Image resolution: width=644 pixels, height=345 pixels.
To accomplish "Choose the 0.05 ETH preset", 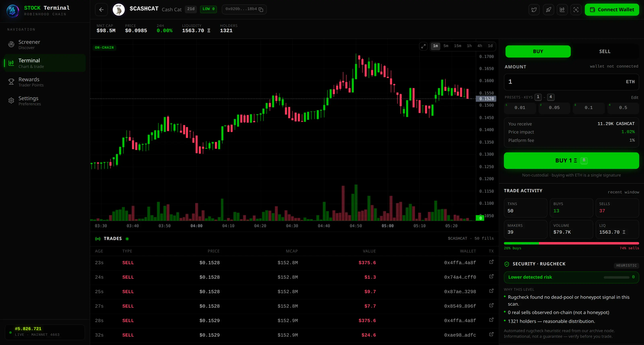I will point(554,108).
